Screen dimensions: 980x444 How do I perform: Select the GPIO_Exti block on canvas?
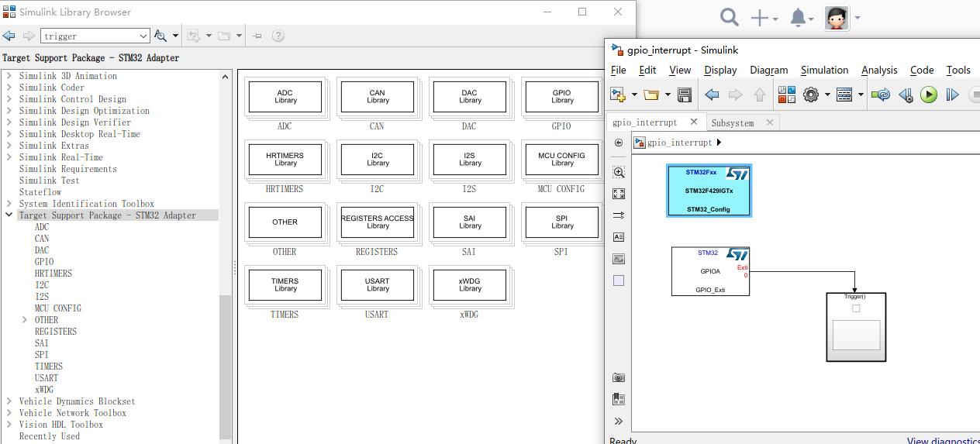(x=710, y=271)
